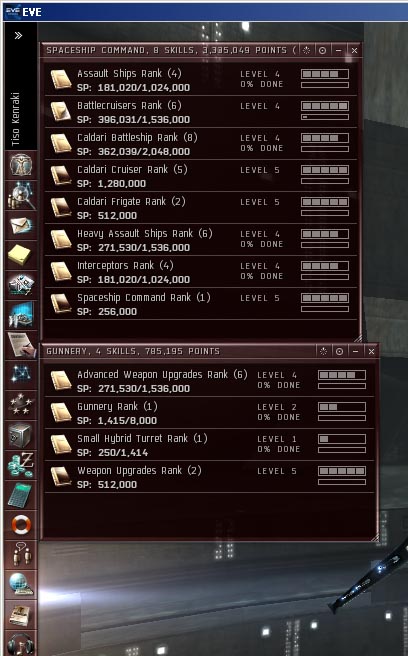Minimize the Gunnery skills window
Image resolution: width=408 pixels, height=656 pixels.
click(x=355, y=351)
